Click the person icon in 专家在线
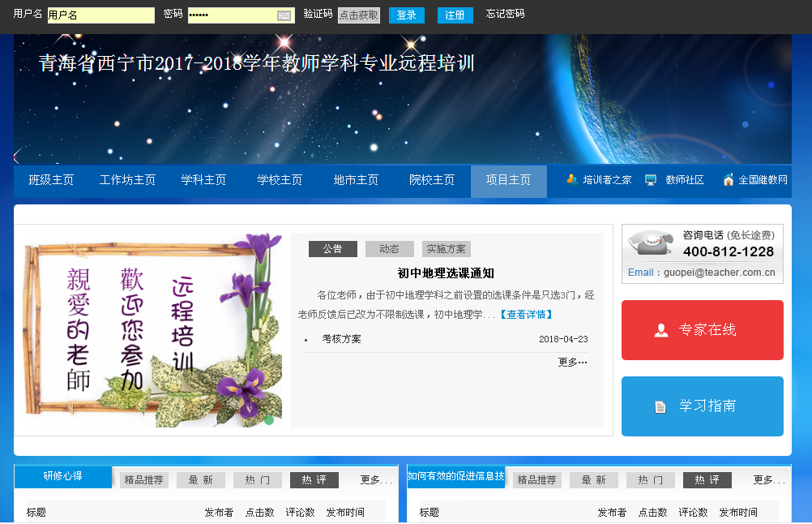This screenshot has width=812, height=524. [x=661, y=330]
